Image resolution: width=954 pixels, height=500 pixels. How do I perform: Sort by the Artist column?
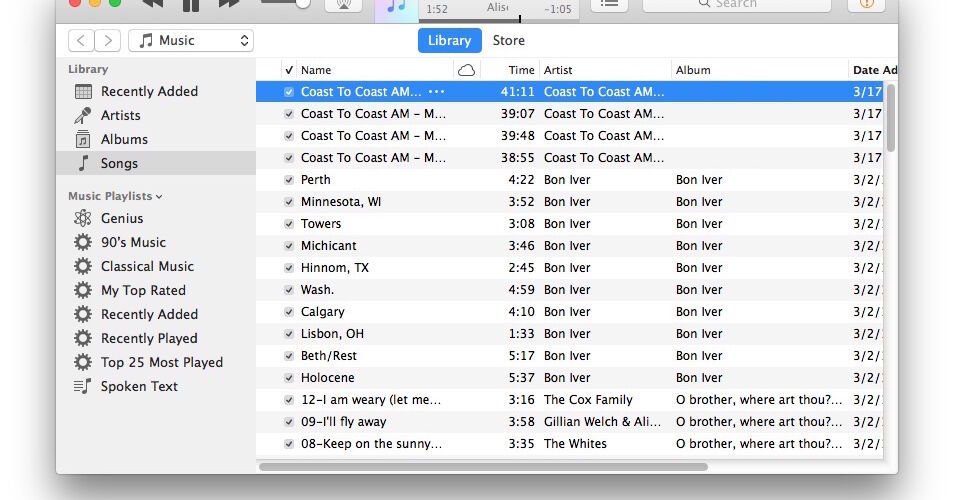pyautogui.click(x=605, y=70)
